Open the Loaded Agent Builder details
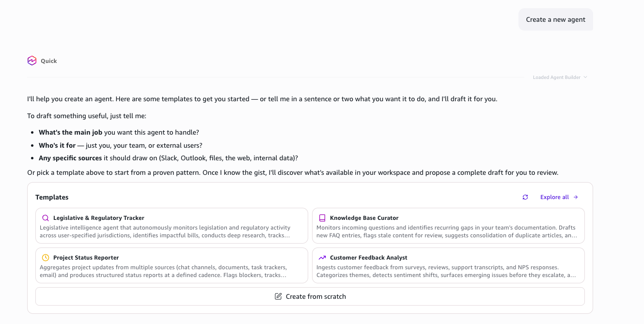This screenshot has height=324, width=644. coord(557,77)
